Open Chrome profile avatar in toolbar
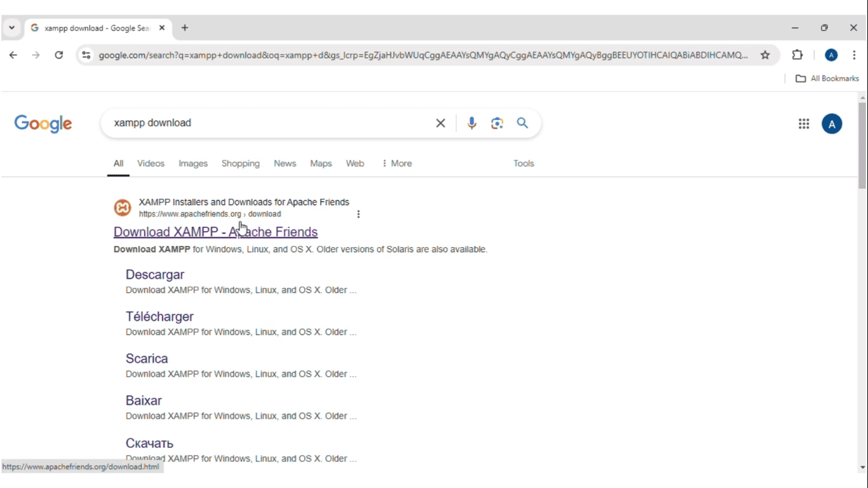Image resolution: width=868 pixels, height=488 pixels. coord(831,55)
